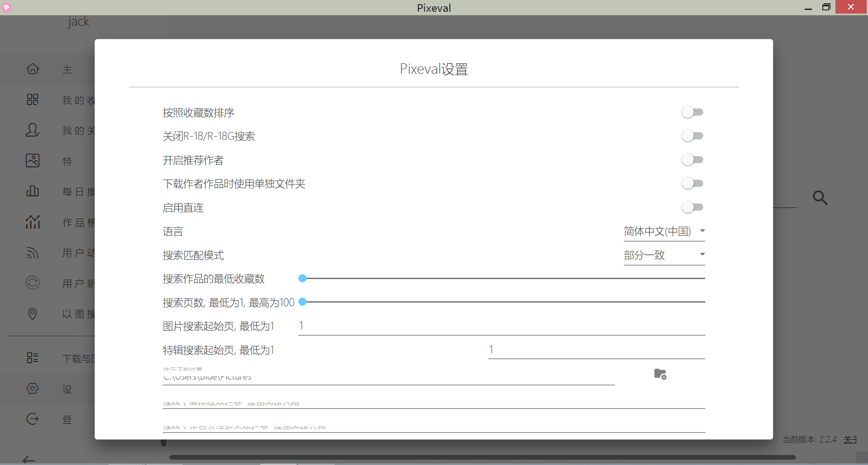This screenshot has width=868, height=465.
Task: Enable the 启用直连 switch
Action: pos(693,207)
